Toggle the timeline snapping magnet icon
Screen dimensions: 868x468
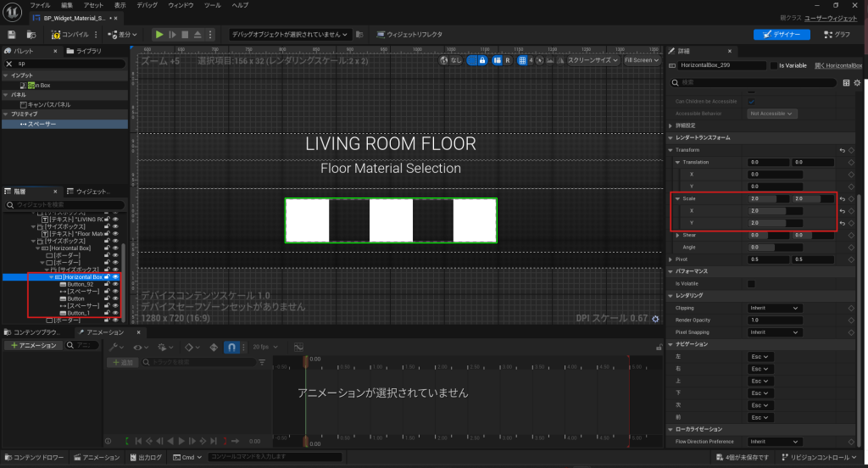click(230, 347)
